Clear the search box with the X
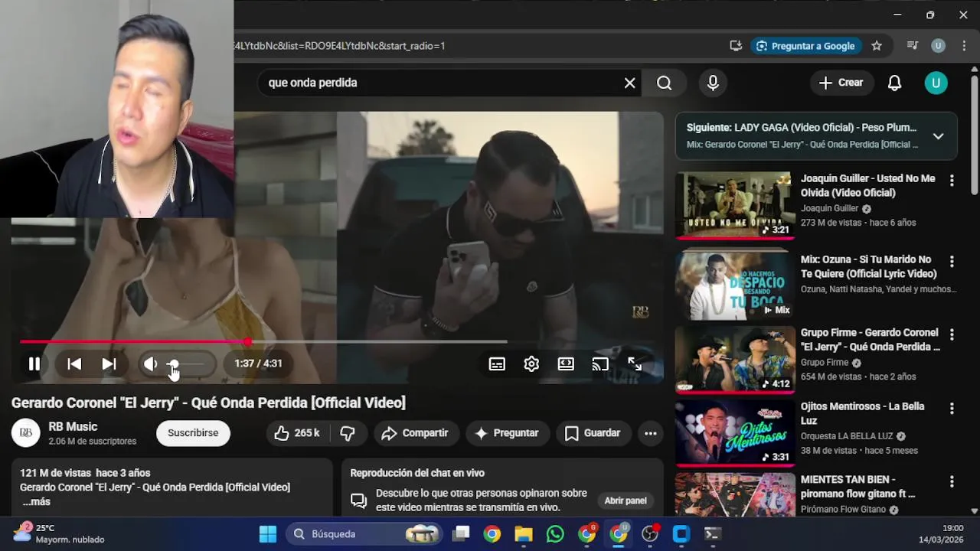The image size is (980, 551). 629,83
